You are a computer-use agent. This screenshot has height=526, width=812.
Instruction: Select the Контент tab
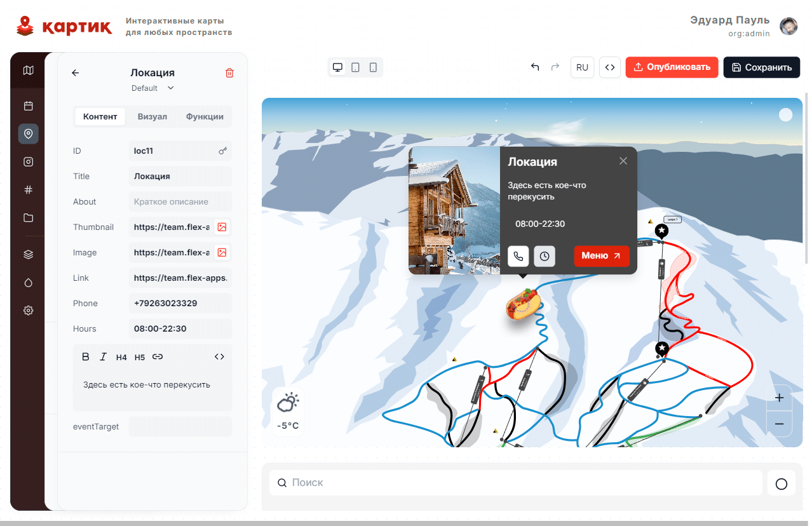click(x=100, y=116)
